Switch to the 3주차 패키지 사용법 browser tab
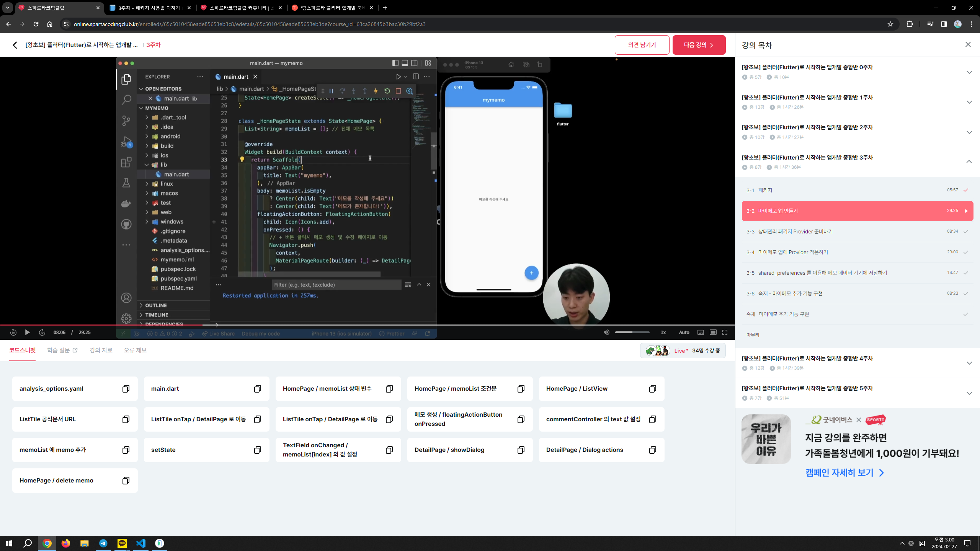 pos(150,8)
